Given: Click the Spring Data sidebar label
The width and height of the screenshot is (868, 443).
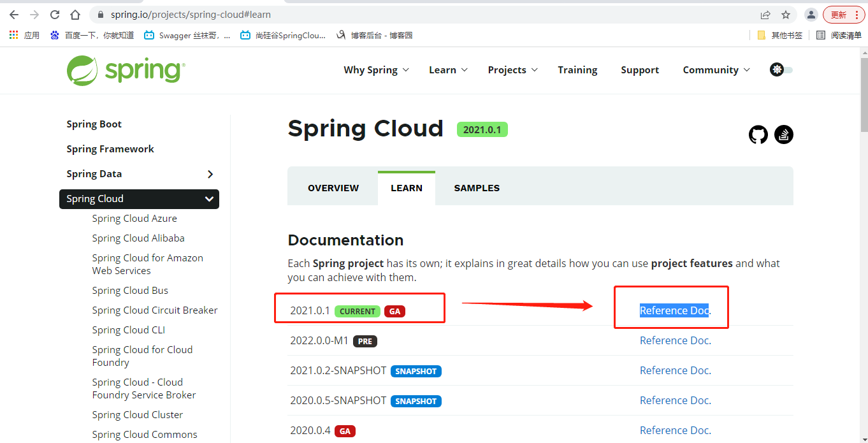Looking at the screenshot, I should [x=94, y=174].
